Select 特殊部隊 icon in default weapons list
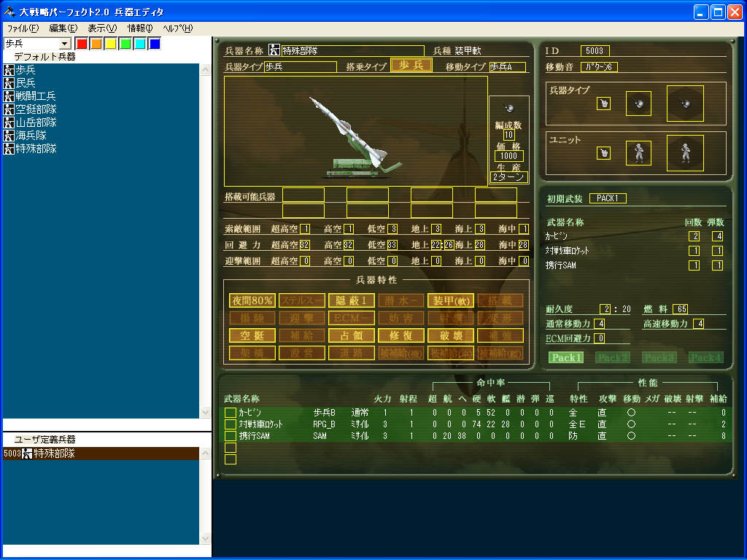This screenshot has width=747, height=560. point(9,149)
